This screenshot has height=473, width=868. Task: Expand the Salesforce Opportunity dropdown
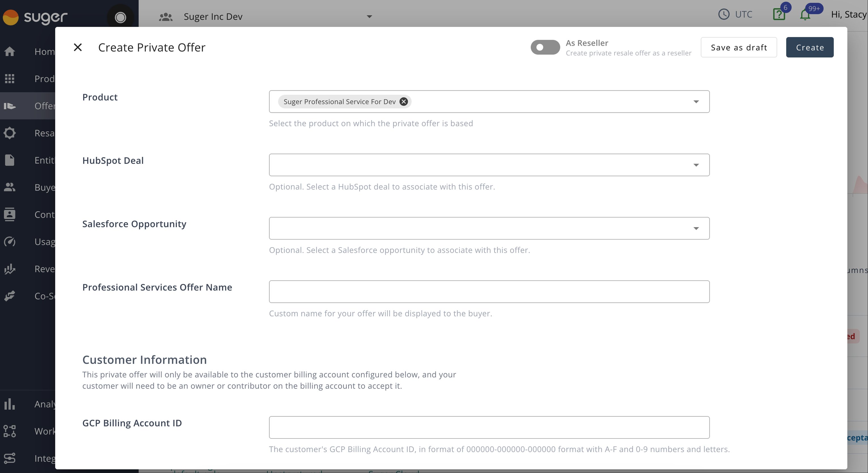(696, 228)
